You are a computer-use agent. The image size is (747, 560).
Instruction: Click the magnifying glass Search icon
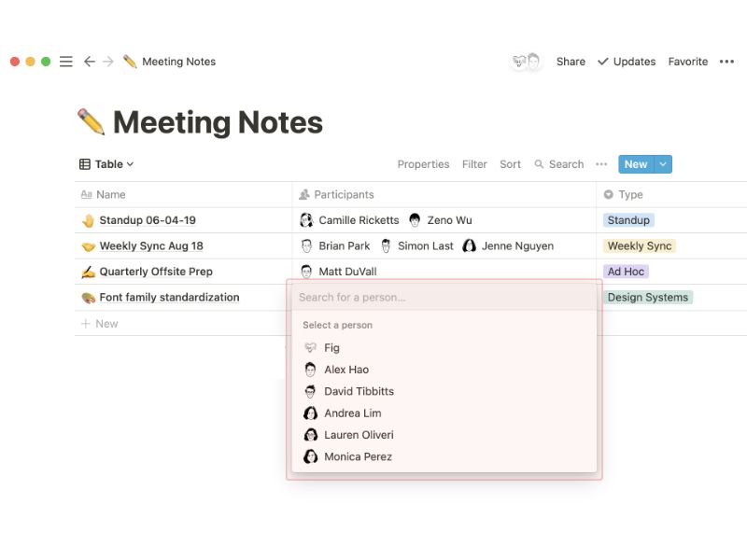[541, 164]
